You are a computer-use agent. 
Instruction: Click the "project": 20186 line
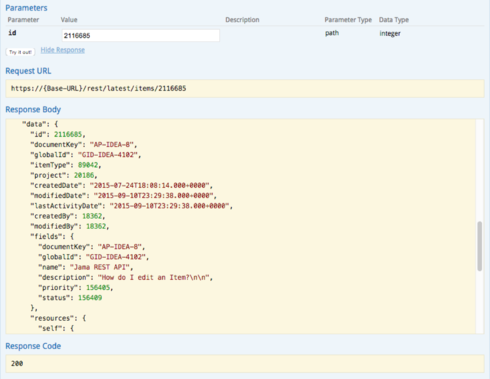(64, 175)
